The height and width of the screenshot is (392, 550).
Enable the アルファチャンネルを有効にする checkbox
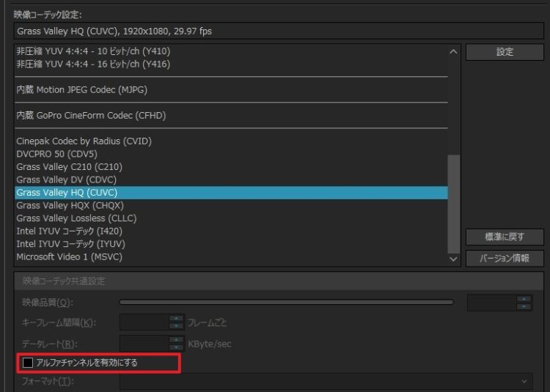(x=28, y=363)
